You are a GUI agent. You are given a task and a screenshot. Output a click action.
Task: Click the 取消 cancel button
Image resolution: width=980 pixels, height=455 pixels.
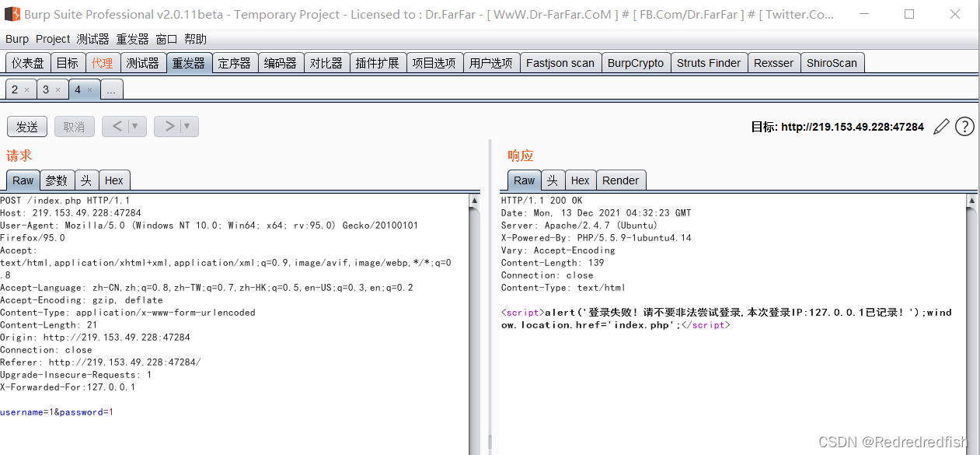75,127
